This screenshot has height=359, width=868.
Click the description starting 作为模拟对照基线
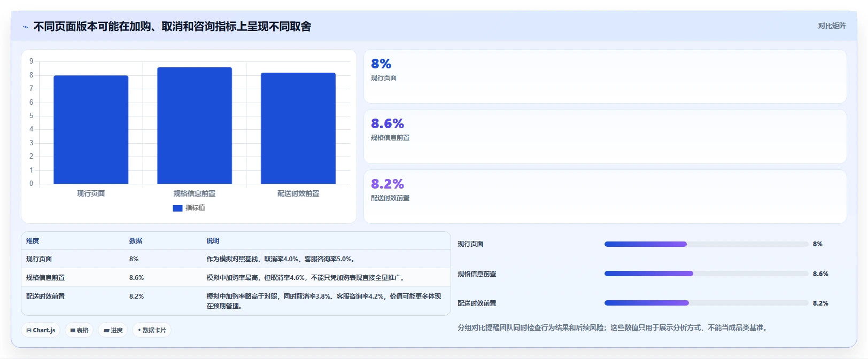click(x=282, y=259)
